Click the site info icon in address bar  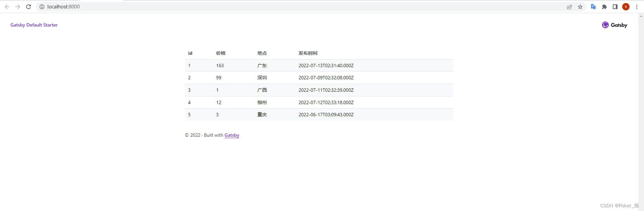click(x=42, y=7)
